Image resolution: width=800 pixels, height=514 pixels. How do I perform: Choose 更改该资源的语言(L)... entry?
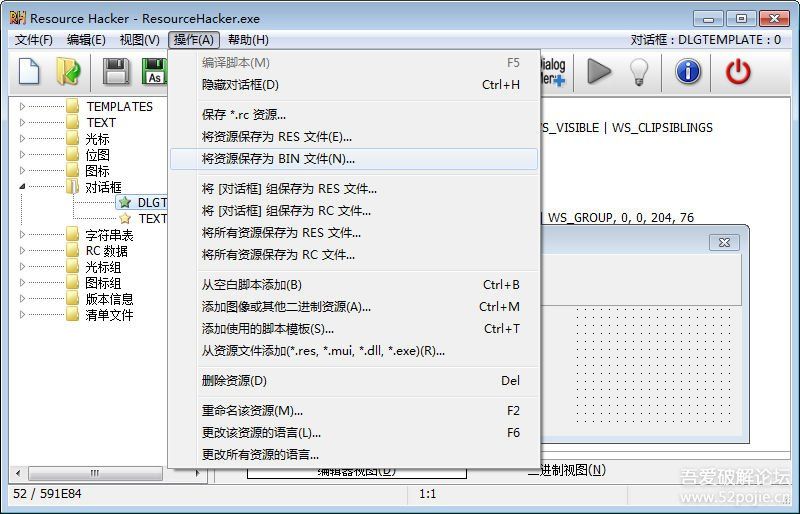click(354, 433)
